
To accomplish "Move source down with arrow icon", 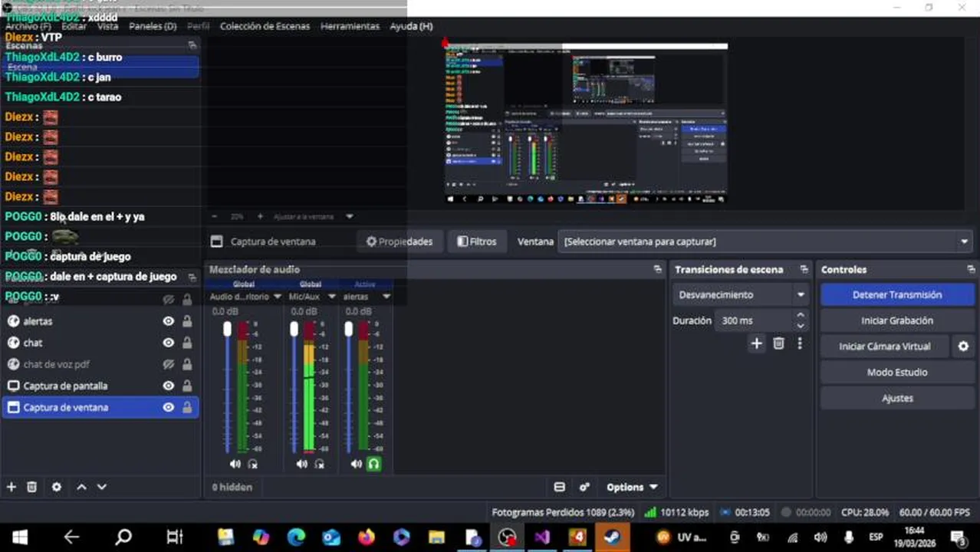I will click(101, 487).
